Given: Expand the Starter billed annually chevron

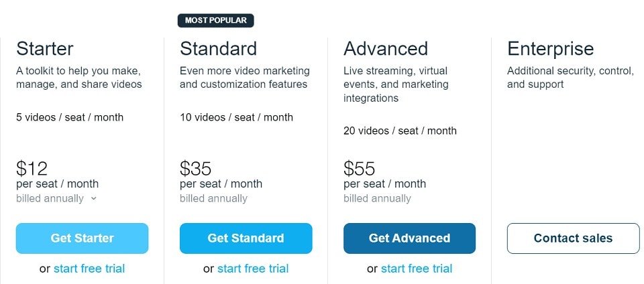Looking at the screenshot, I should click(94, 199).
